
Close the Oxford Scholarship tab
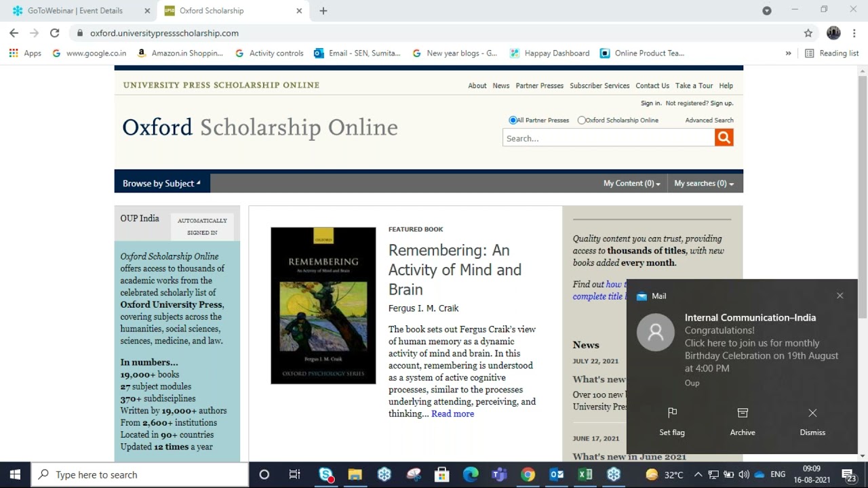(x=299, y=11)
